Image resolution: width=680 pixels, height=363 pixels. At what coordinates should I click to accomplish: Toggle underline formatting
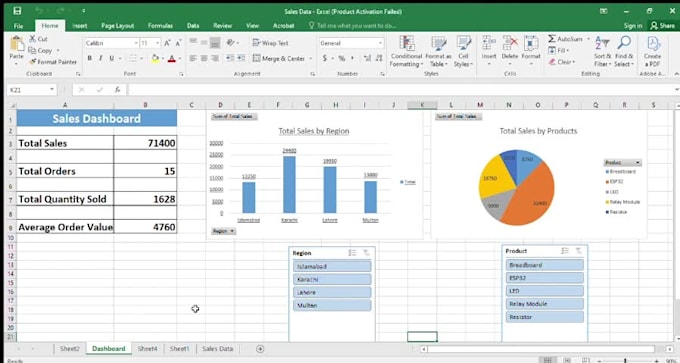(x=111, y=58)
